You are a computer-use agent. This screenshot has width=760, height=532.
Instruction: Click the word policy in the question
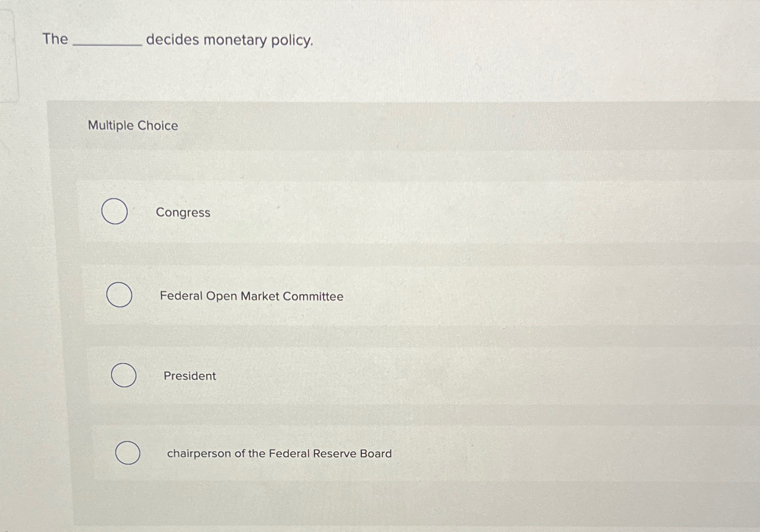pyautogui.click(x=290, y=40)
